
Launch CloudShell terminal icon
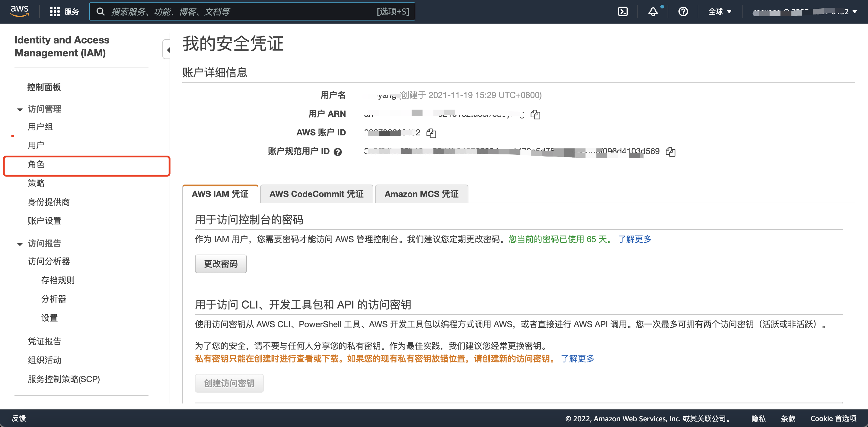[623, 11]
